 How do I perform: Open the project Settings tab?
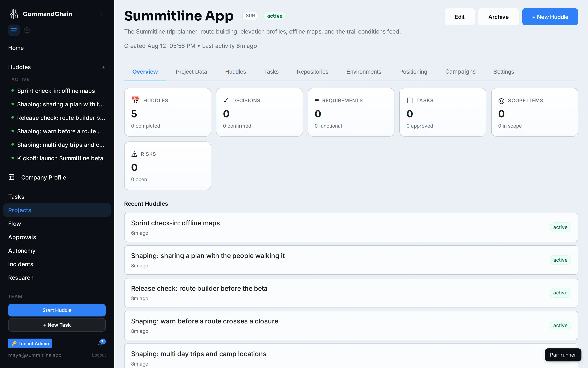click(x=503, y=72)
